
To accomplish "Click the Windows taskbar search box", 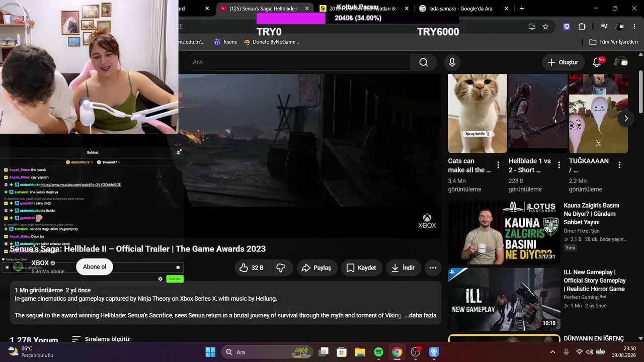I will point(267,352).
